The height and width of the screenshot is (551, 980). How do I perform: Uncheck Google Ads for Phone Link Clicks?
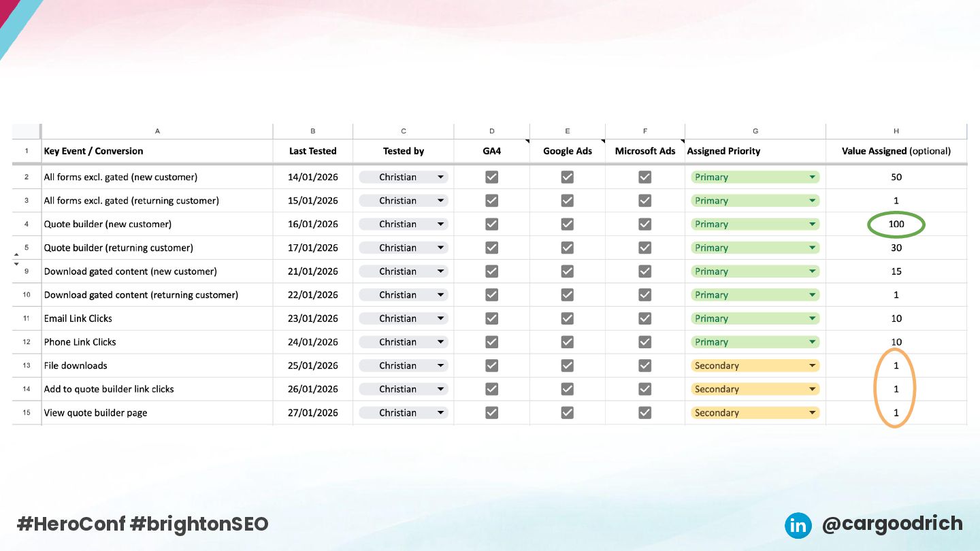coord(567,342)
